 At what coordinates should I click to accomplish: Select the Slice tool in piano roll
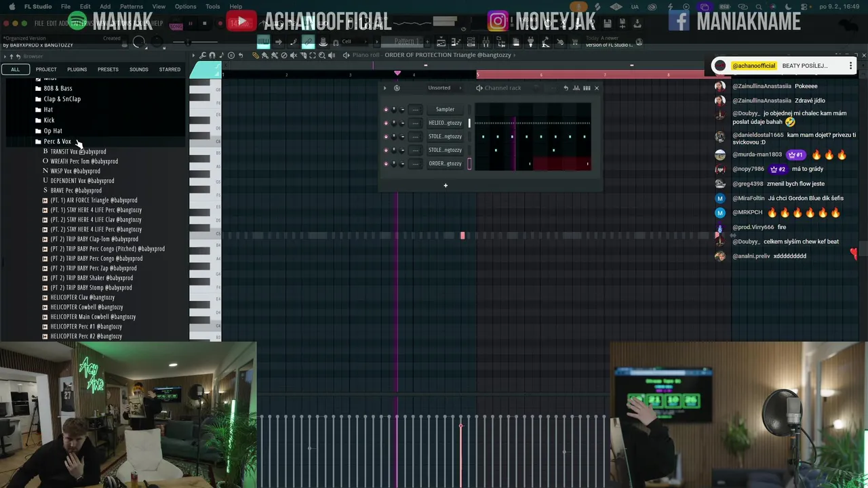pos(303,55)
